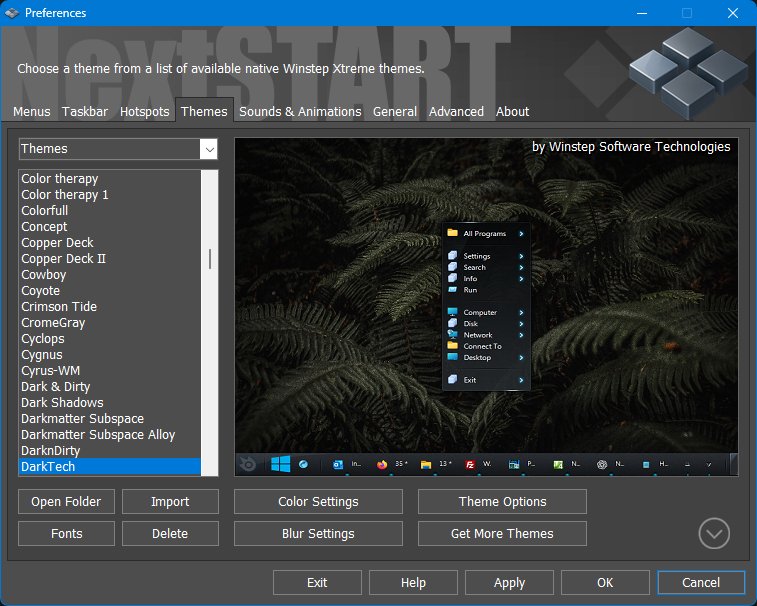Switch to the Menus tab

pyautogui.click(x=31, y=112)
